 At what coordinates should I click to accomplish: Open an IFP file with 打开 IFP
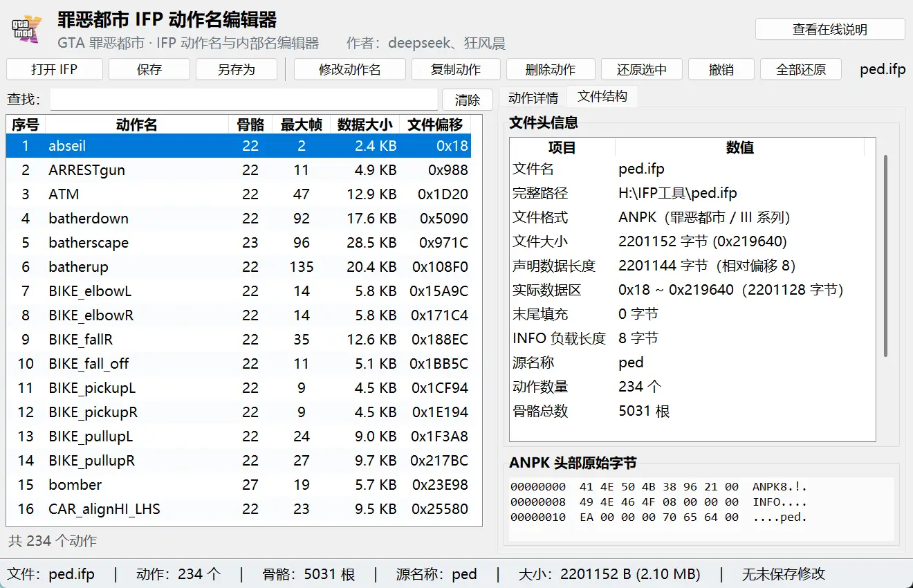55,69
